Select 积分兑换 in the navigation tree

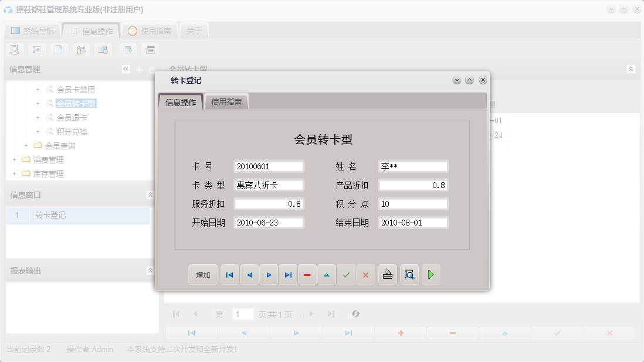pos(73,131)
